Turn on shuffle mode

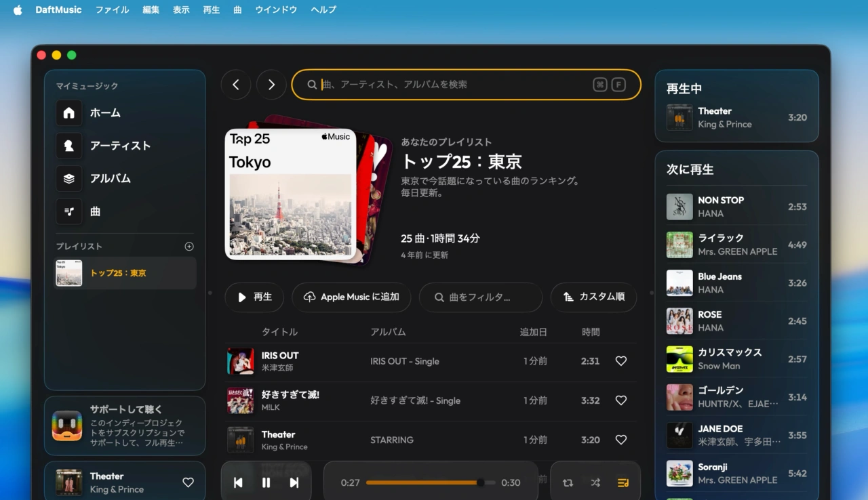(595, 482)
